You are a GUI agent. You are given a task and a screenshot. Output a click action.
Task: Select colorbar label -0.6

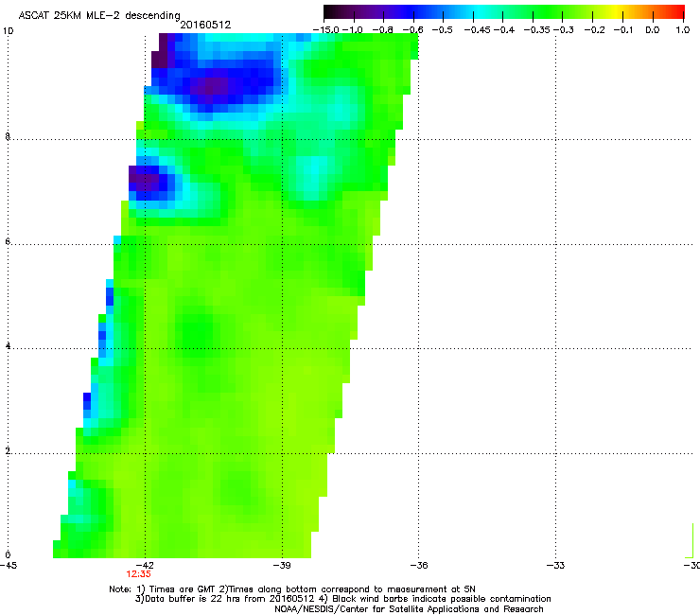tap(412, 30)
